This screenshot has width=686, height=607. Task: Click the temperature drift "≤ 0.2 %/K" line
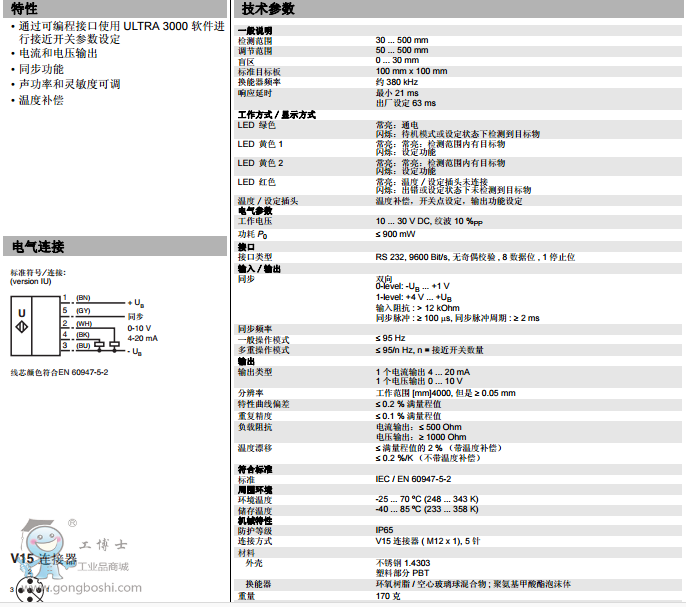[x=428, y=458]
